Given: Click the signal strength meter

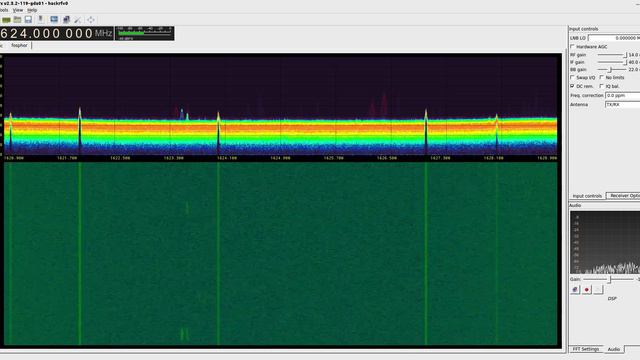Looking at the screenshot, I should tap(145, 33).
